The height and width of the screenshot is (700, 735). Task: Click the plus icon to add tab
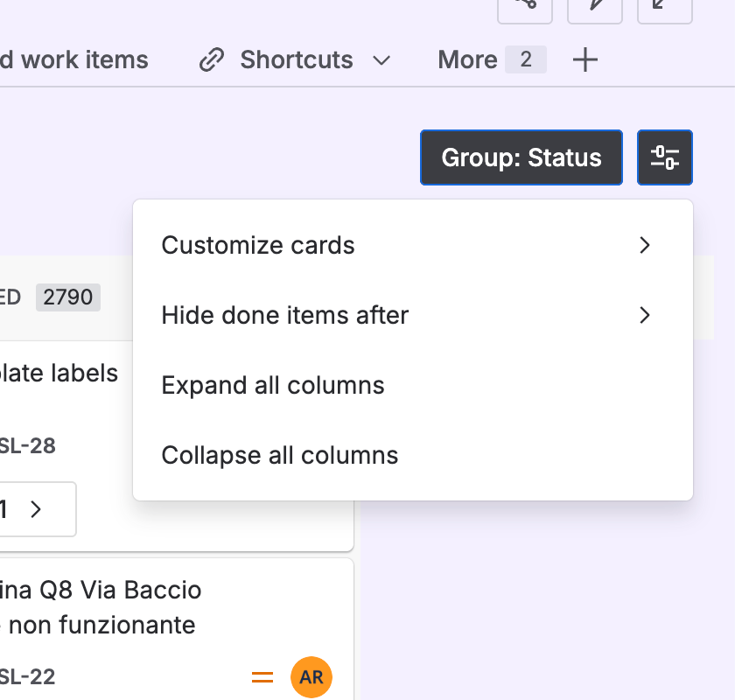pos(584,59)
